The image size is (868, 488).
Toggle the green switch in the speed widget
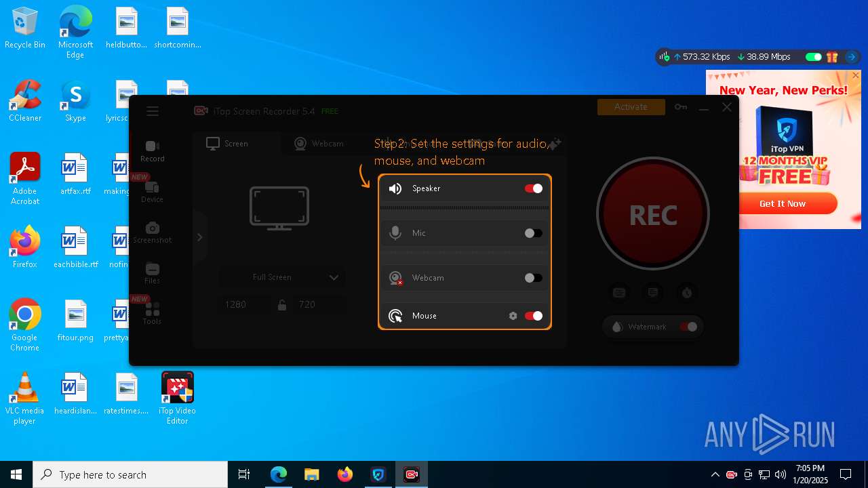coord(814,57)
